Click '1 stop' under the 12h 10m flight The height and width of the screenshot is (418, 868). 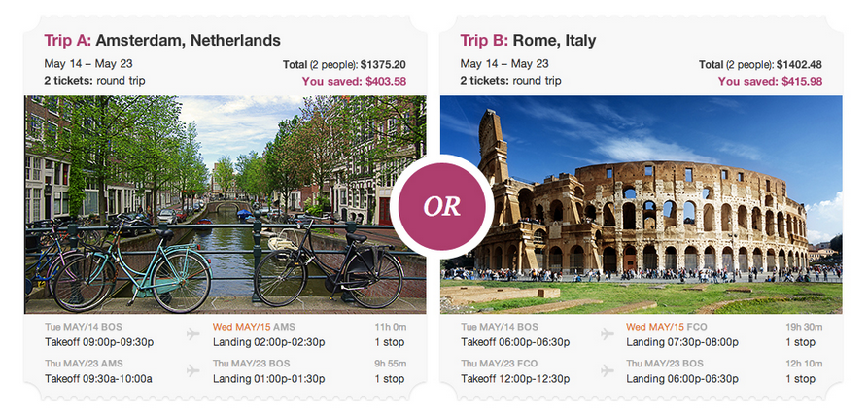[800, 378]
